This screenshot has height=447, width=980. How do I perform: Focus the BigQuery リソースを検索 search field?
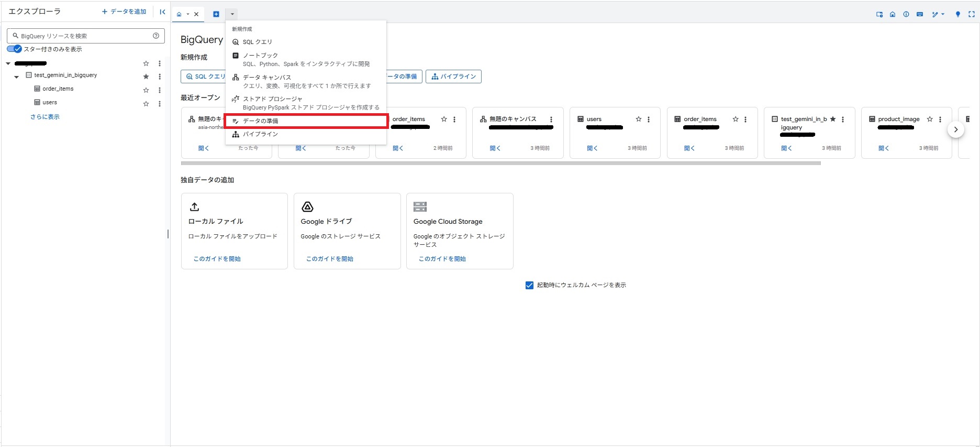click(84, 36)
